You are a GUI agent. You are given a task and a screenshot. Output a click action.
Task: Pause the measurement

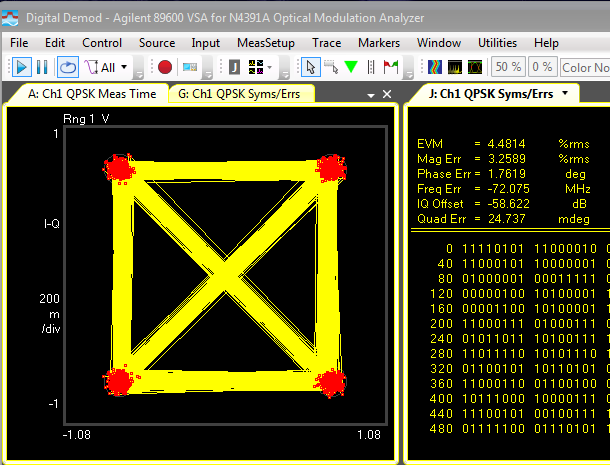point(42,67)
